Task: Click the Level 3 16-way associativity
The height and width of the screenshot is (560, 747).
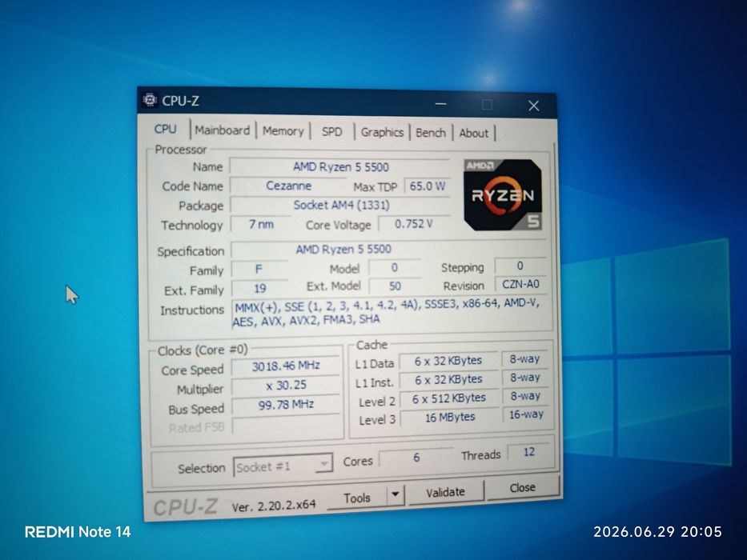Action: pos(526,414)
